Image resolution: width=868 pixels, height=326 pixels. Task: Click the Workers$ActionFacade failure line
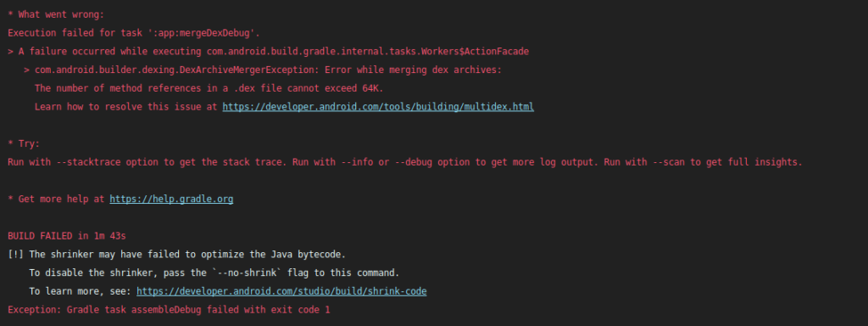269,51
